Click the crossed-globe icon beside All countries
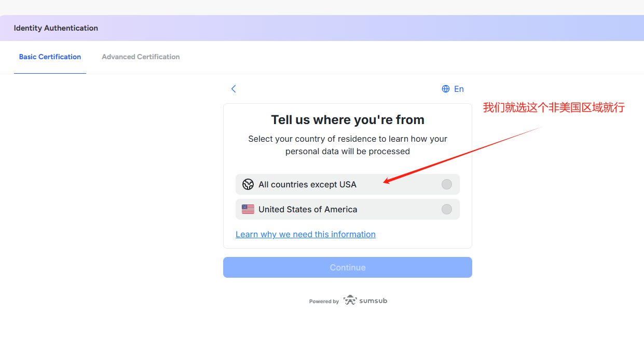 248,184
